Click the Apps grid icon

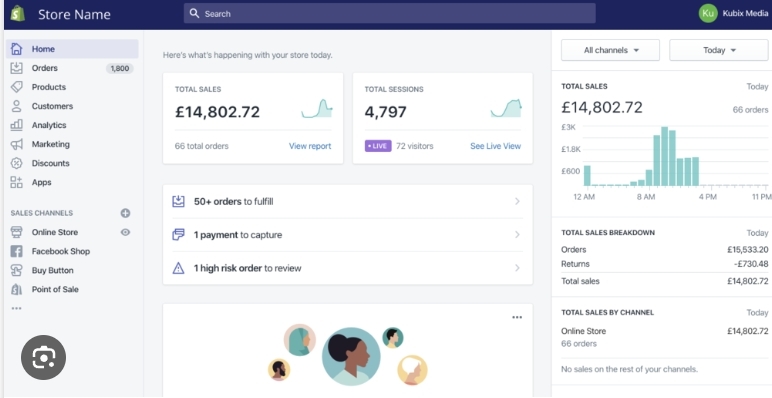point(16,182)
